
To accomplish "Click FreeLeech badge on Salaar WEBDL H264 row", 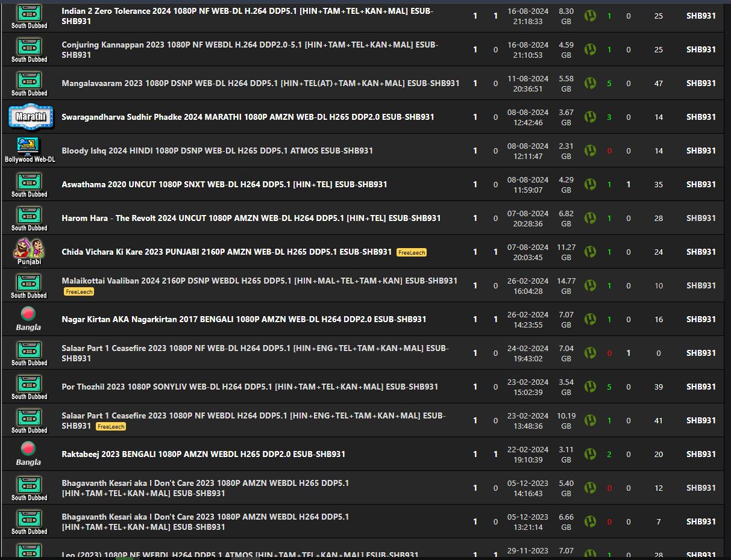I will [111, 426].
